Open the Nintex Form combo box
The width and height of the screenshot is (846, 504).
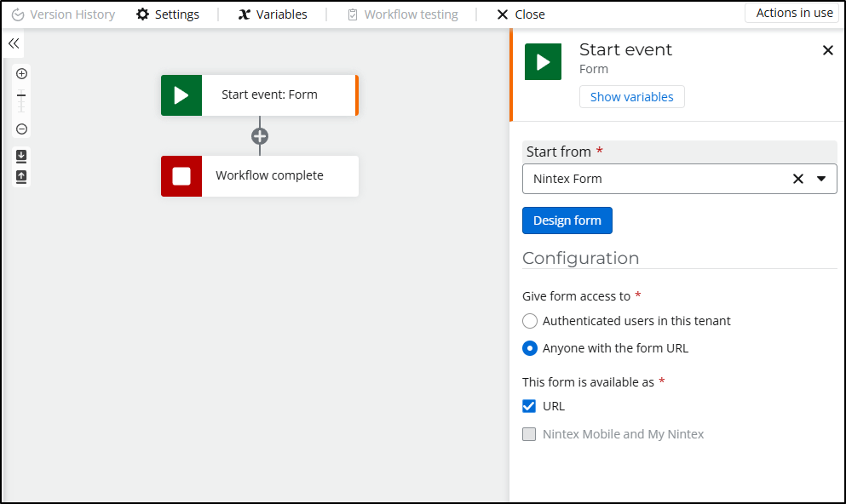(x=679, y=179)
